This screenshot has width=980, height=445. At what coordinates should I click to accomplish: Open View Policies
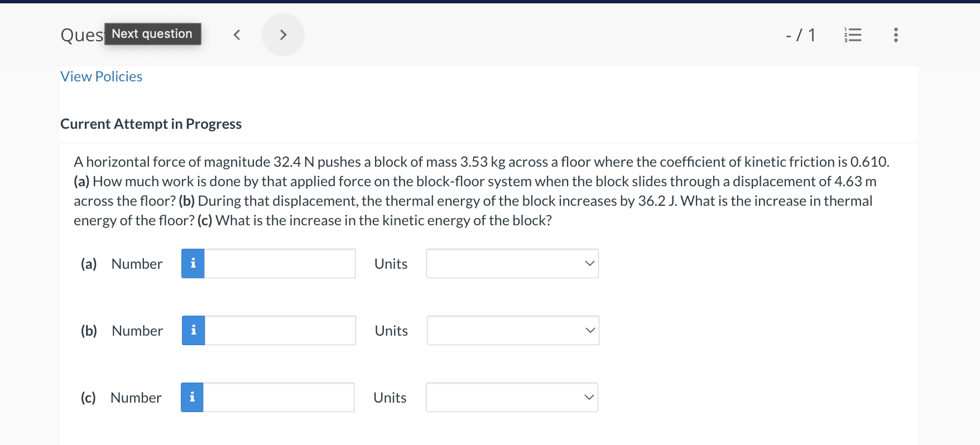pos(101,76)
